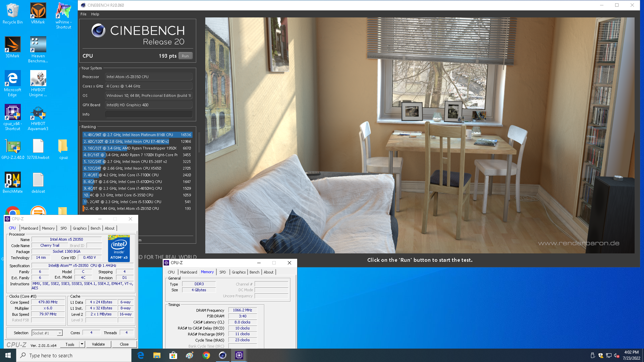Open the File menu in Cinebench

point(84,14)
